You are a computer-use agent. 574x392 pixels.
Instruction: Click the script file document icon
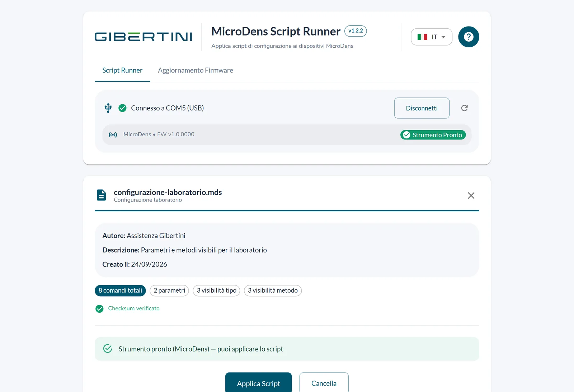pyautogui.click(x=102, y=195)
